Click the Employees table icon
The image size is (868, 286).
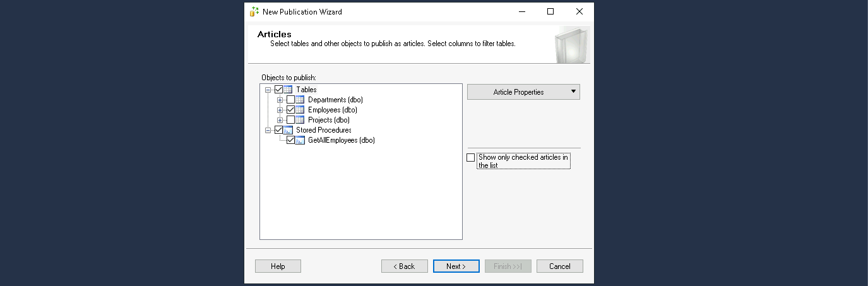coord(300,110)
